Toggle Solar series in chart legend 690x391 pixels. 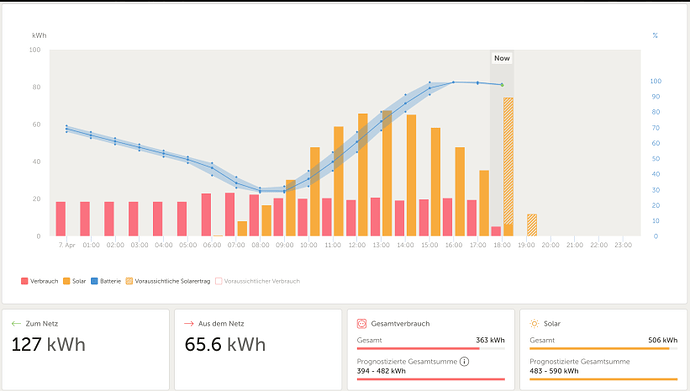[x=74, y=281]
